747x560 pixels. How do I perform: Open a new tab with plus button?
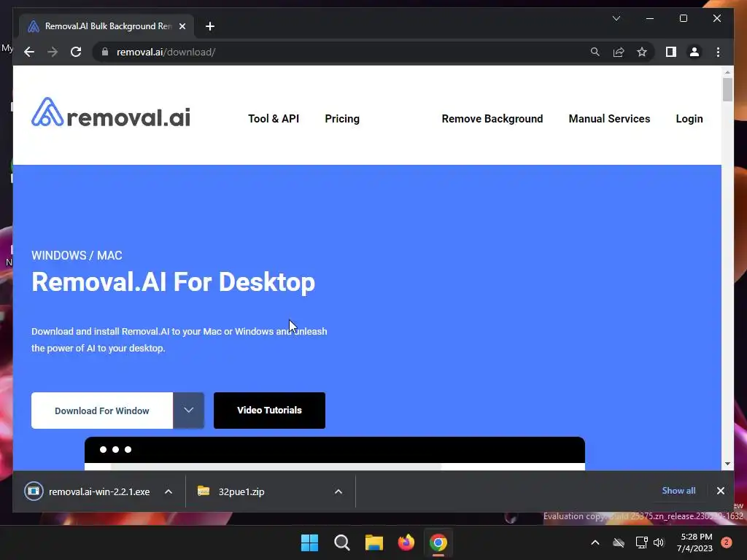(210, 26)
